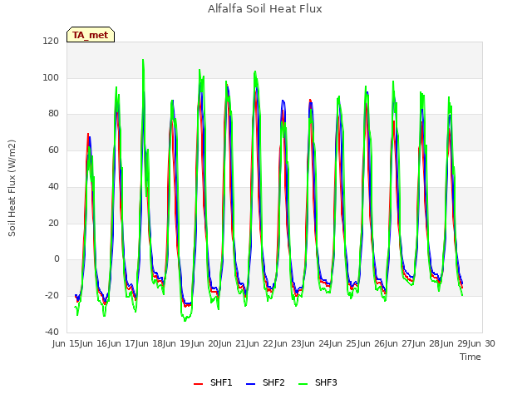Click the Jun 22 x-axis tick label

[261, 343]
